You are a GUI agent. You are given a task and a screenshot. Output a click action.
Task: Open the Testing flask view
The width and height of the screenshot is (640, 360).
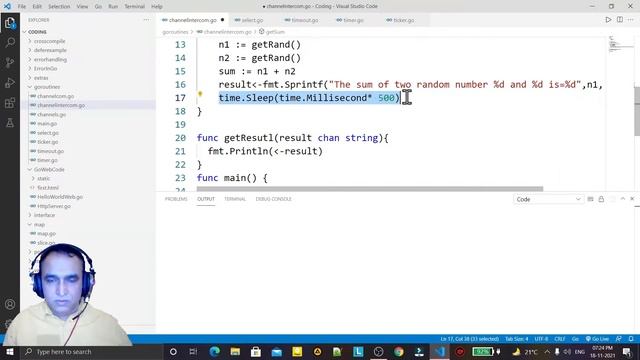(10, 122)
